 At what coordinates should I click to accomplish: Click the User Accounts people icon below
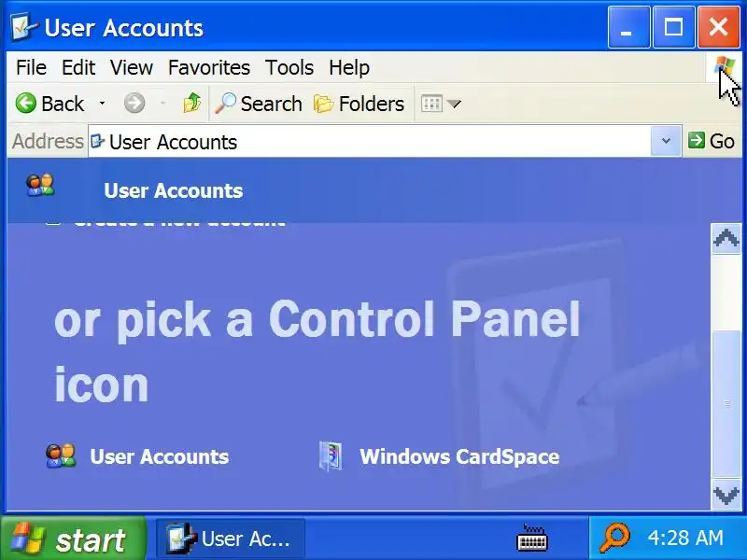61,455
